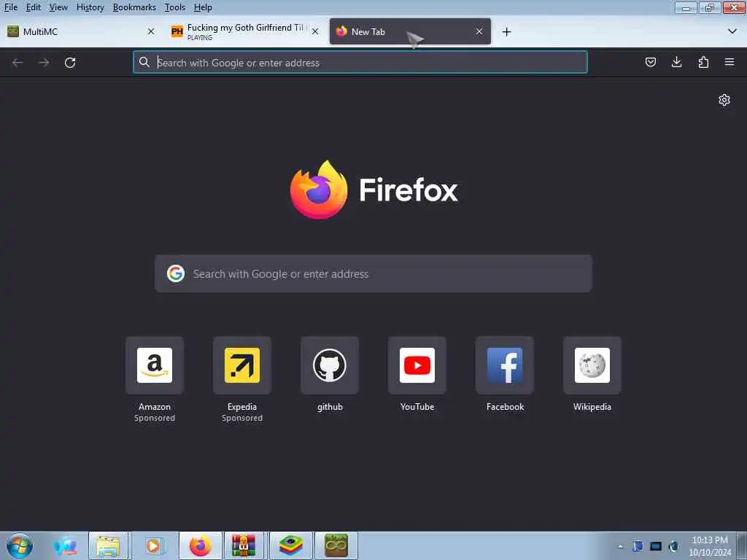Screen dimensions: 747x560
Task: Open the View menu
Action: tap(58, 7)
